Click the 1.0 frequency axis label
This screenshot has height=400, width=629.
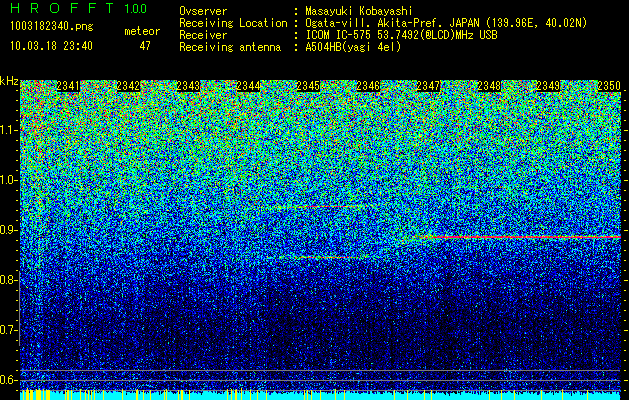[x=8, y=180]
